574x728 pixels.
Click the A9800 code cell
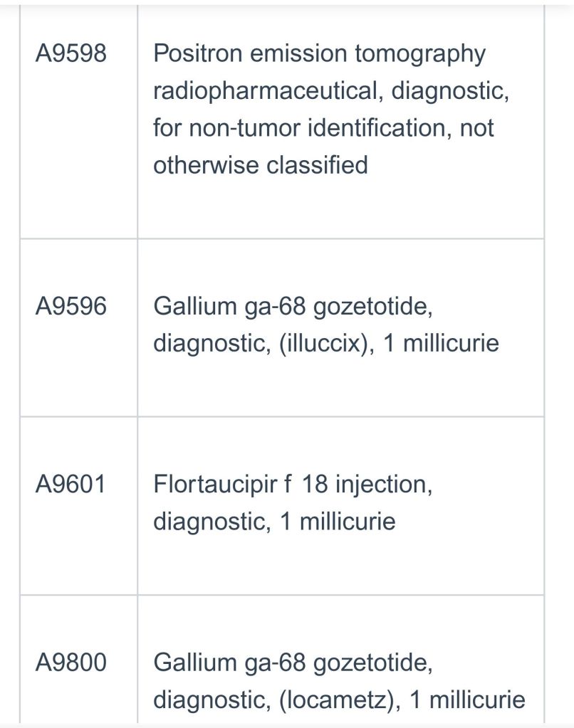[71, 663]
